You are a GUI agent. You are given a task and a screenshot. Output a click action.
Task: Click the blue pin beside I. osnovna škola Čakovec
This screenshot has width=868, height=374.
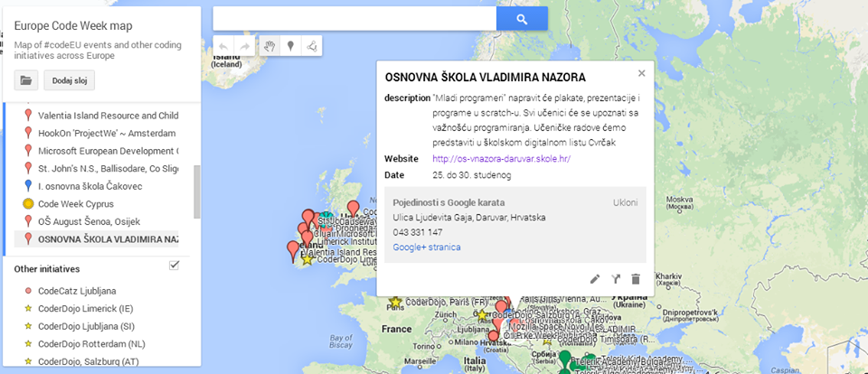point(28,186)
